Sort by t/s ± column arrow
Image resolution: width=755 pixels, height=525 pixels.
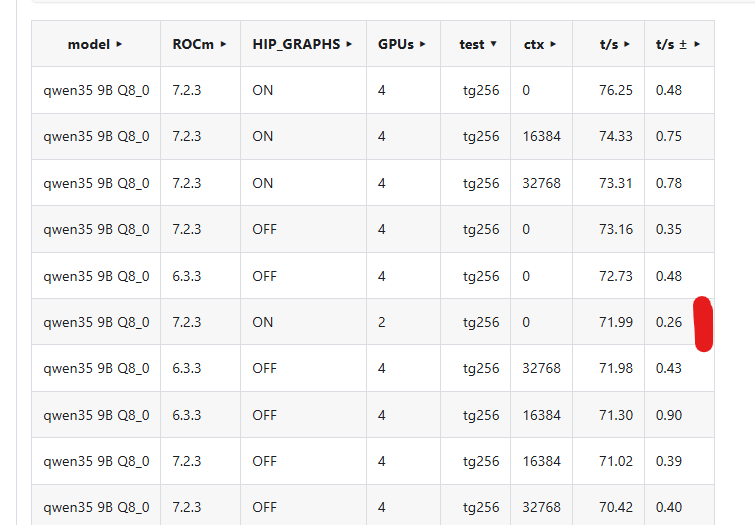pyautogui.click(x=697, y=44)
